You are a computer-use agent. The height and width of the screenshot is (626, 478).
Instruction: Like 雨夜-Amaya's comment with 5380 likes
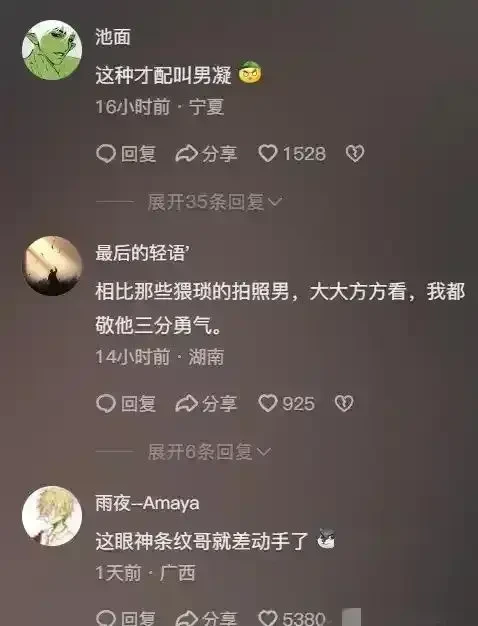[292, 618]
